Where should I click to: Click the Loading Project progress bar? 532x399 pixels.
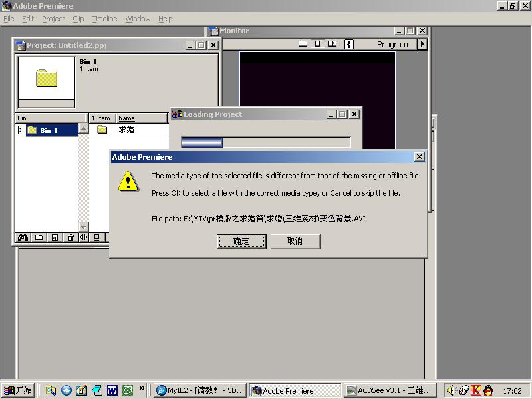[266, 142]
